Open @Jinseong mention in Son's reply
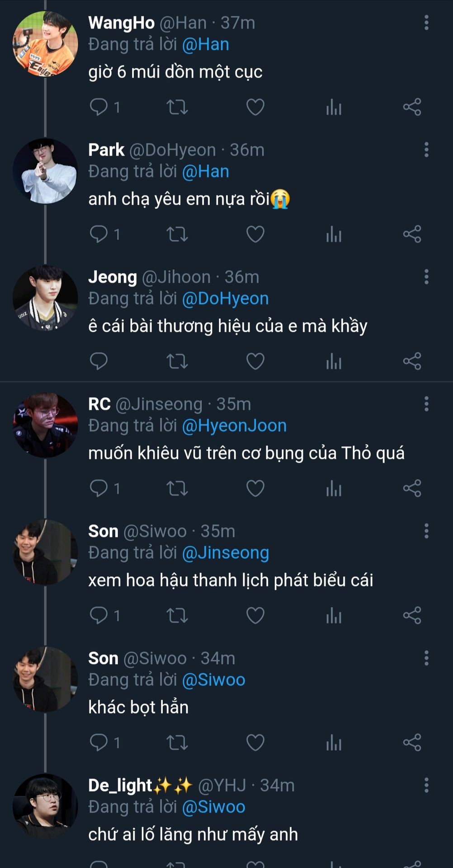The width and height of the screenshot is (453, 868). (x=225, y=553)
